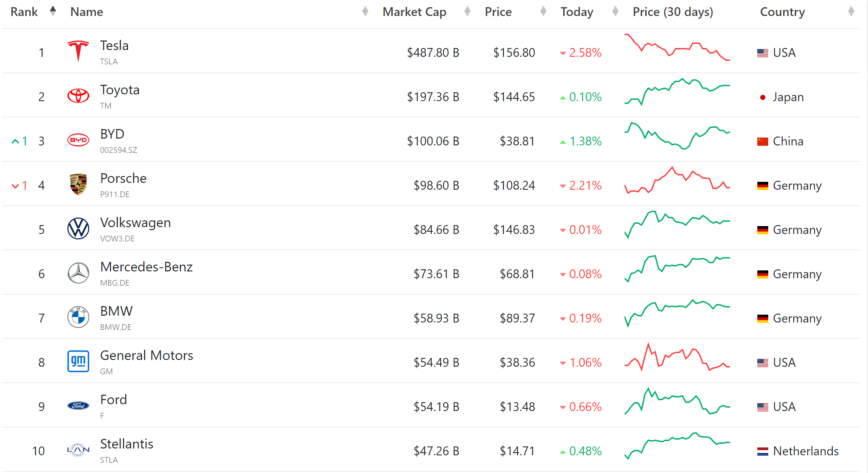Click the BYD logo icon
Screen dimensions: 868x473
pos(78,140)
